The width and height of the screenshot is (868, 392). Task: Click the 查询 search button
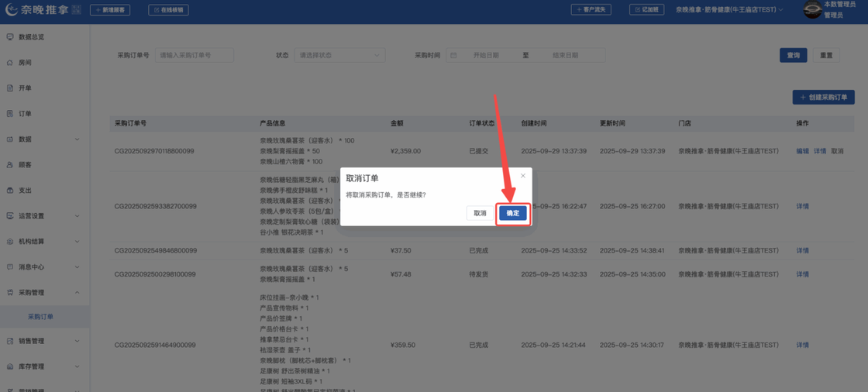click(x=794, y=55)
